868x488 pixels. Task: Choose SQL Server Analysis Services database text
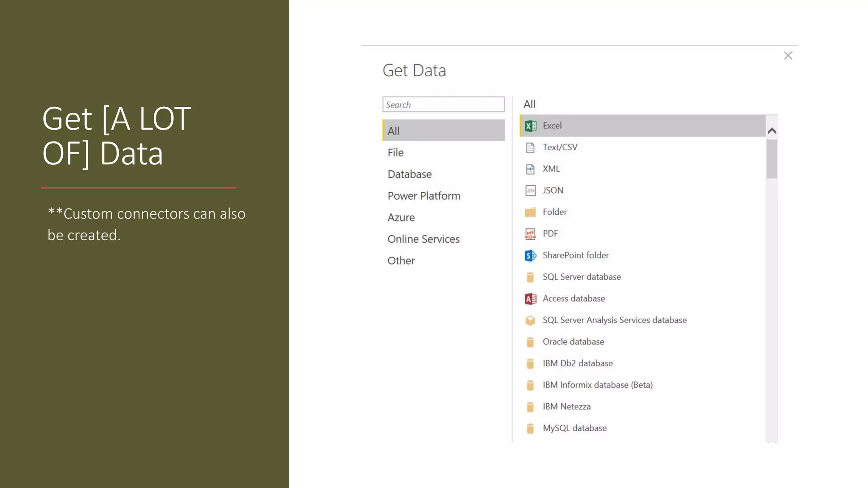pyautogui.click(x=615, y=320)
